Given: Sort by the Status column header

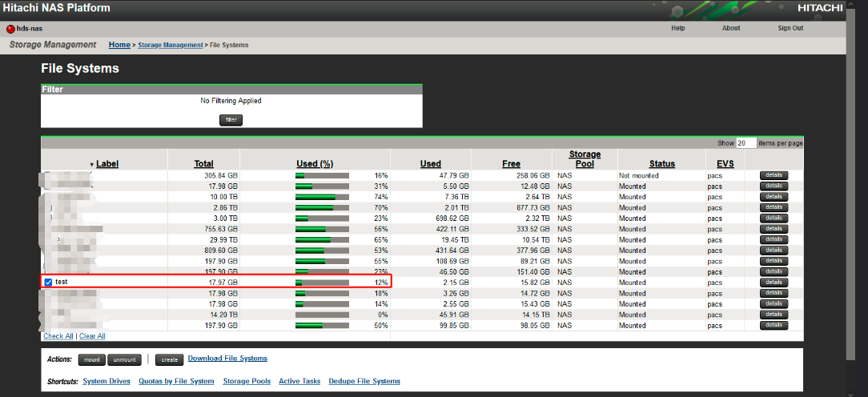Looking at the screenshot, I should tap(662, 163).
